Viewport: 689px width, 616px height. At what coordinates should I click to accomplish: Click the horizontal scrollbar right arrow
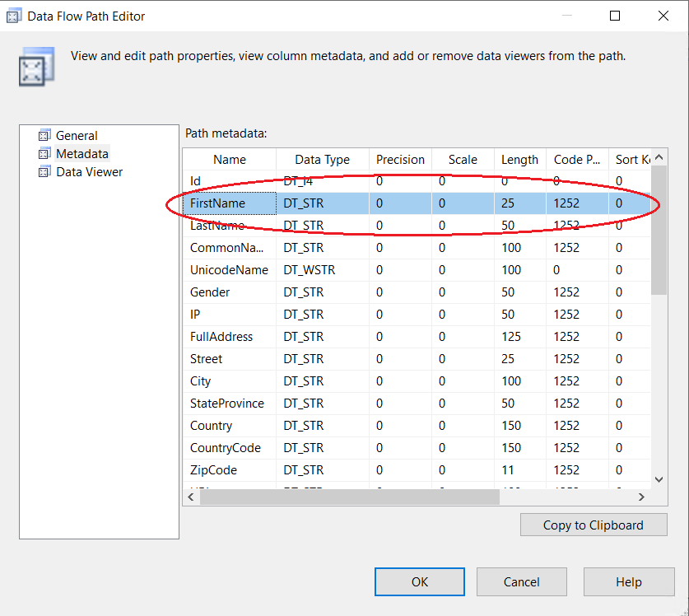click(x=641, y=497)
